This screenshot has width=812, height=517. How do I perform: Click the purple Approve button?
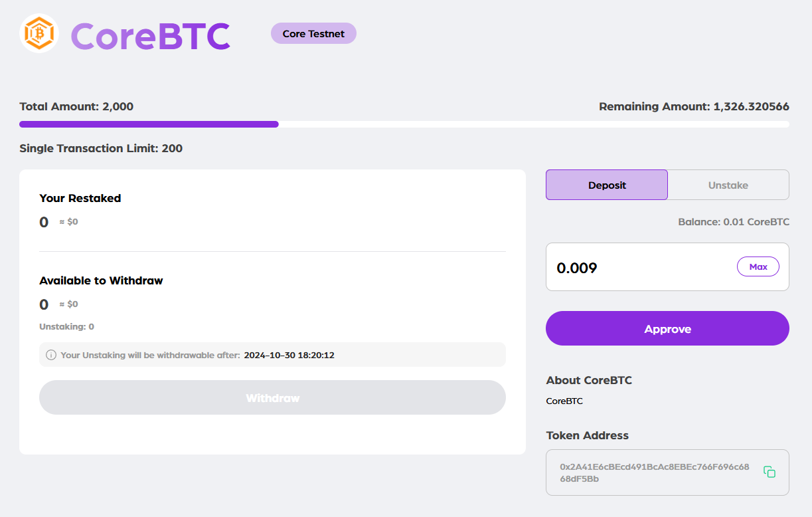point(667,329)
